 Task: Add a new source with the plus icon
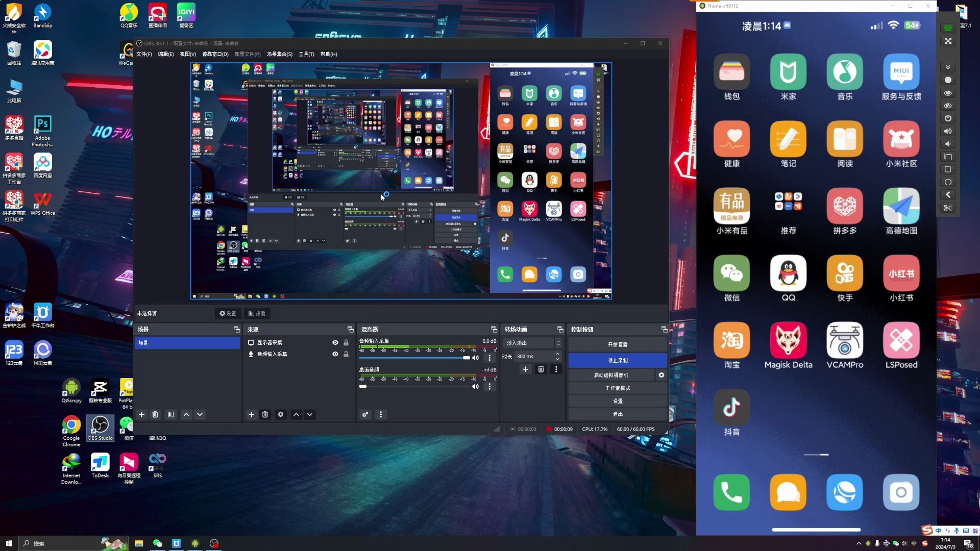[x=251, y=414]
